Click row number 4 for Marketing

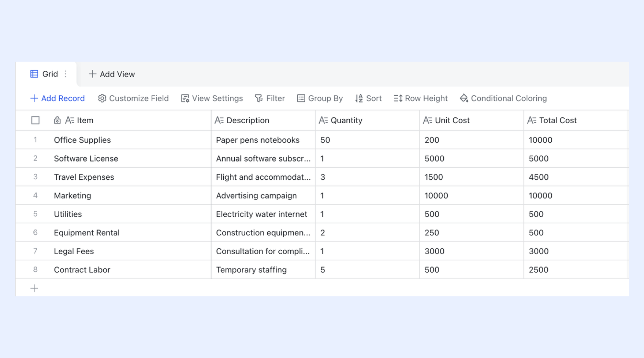[x=35, y=195]
